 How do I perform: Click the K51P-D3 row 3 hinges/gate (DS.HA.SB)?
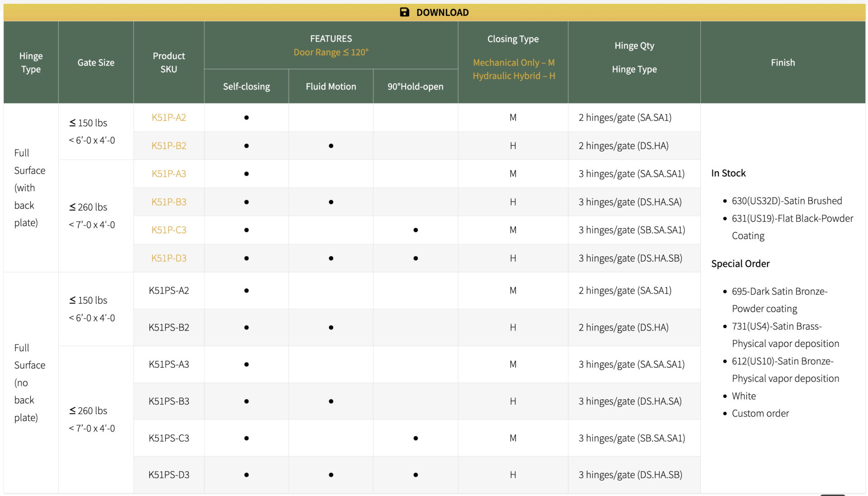[630, 258]
